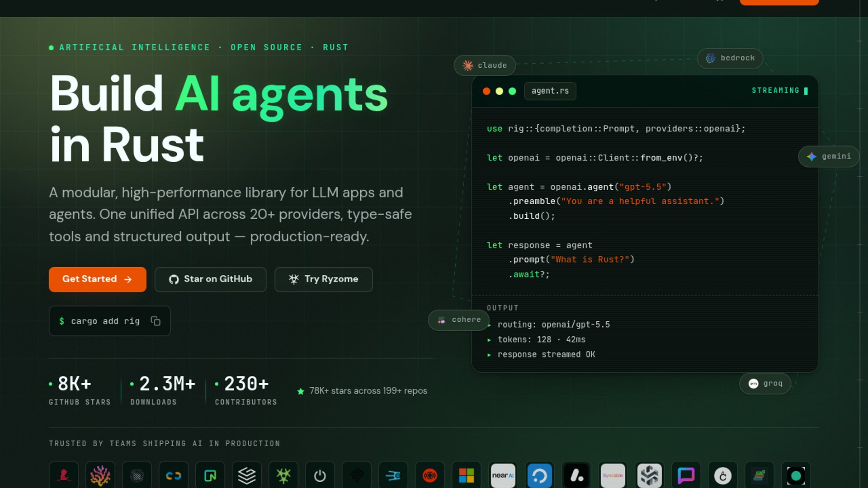
Task: Click the "2.3M+" downloads stat
Action: [167, 384]
